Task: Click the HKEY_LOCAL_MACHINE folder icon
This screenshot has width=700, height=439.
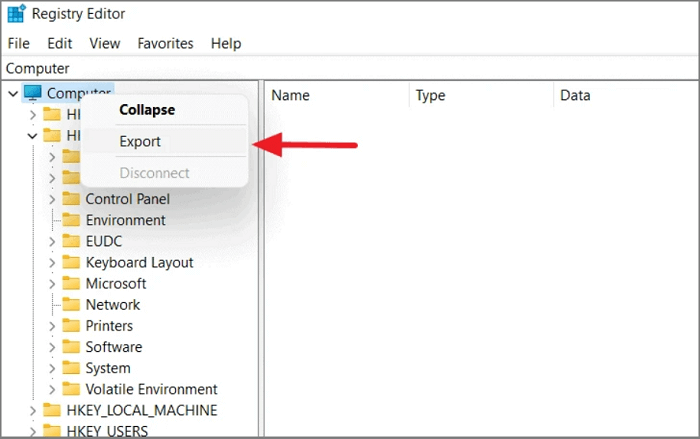Action: click(52, 410)
